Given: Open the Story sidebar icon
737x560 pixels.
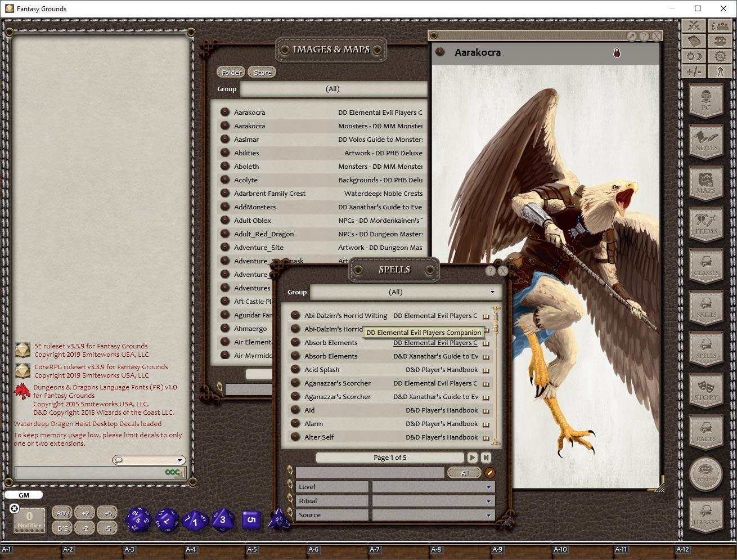Looking at the screenshot, I should [705, 392].
